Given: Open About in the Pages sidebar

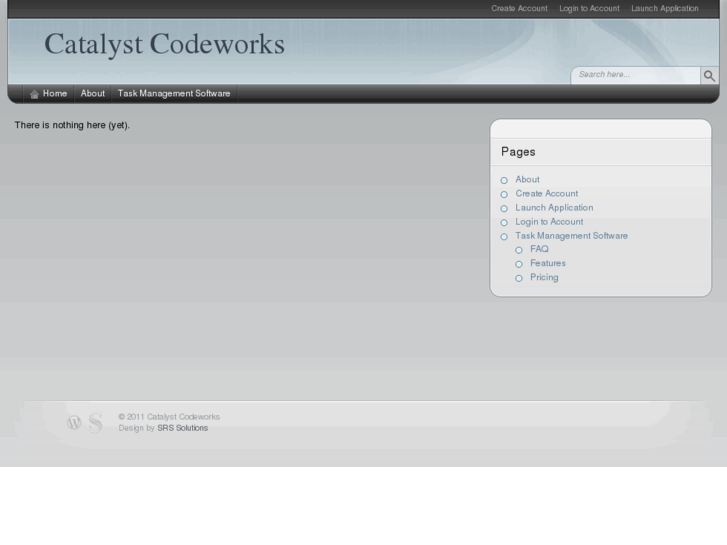Looking at the screenshot, I should tap(527, 180).
